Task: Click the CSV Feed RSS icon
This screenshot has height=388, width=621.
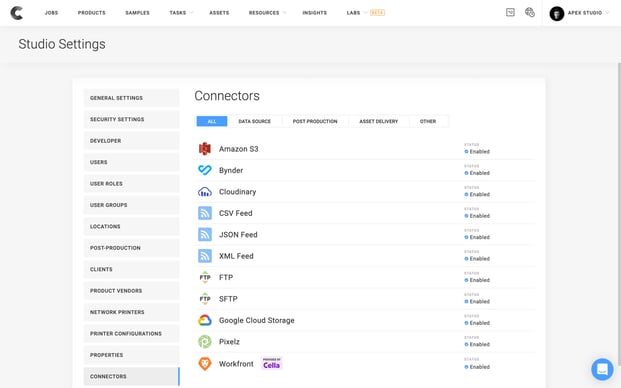Action: [205, 213]
